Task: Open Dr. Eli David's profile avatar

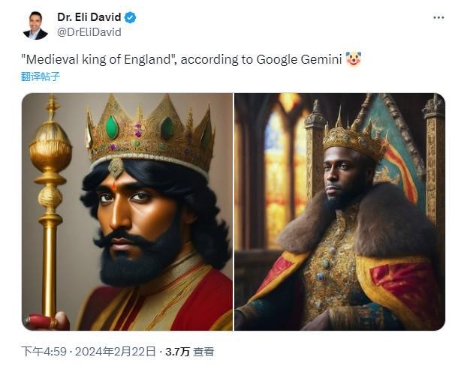Action: (35, 25)
